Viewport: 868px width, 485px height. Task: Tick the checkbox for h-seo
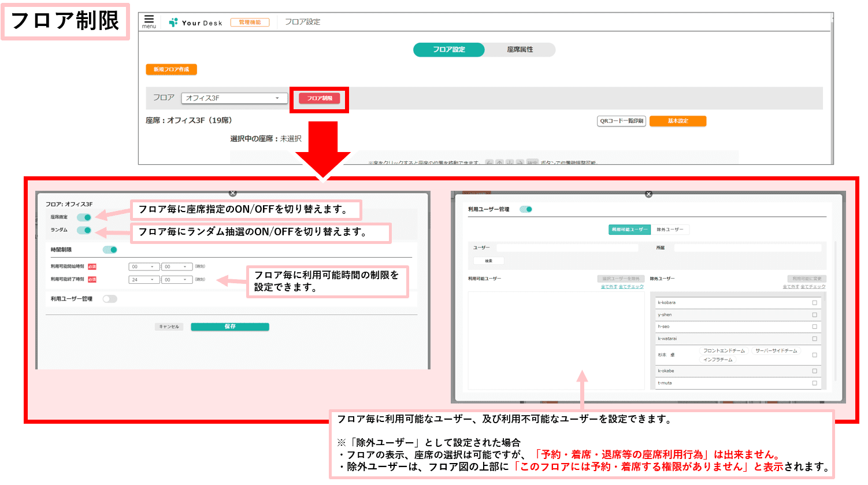click(814, 327)
